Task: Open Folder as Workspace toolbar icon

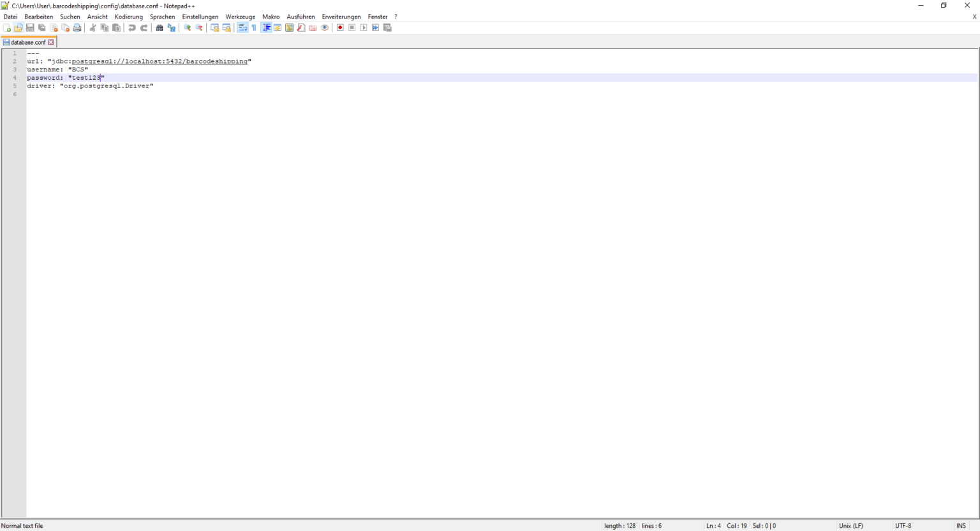Action: (x=313, y=28)
